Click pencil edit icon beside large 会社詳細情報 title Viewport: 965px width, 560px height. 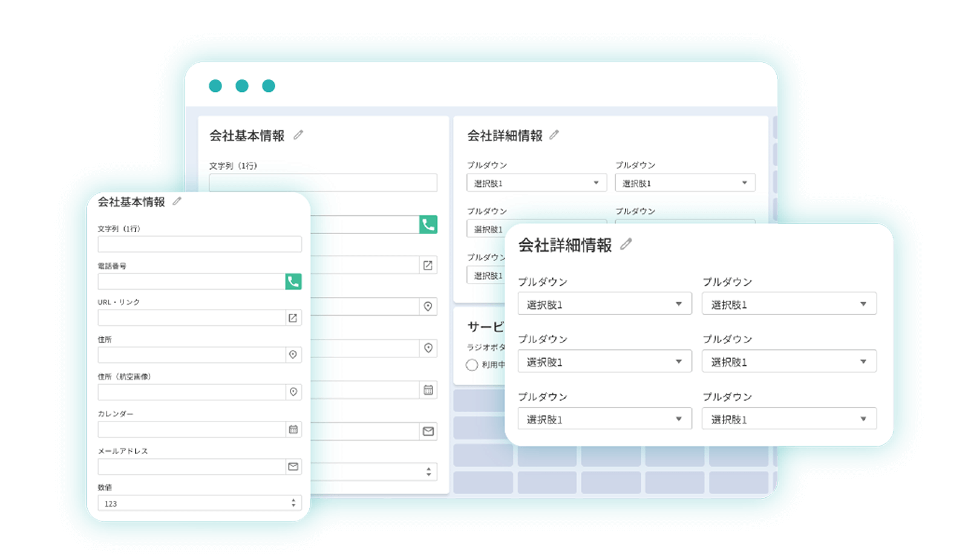pos(626,244)
